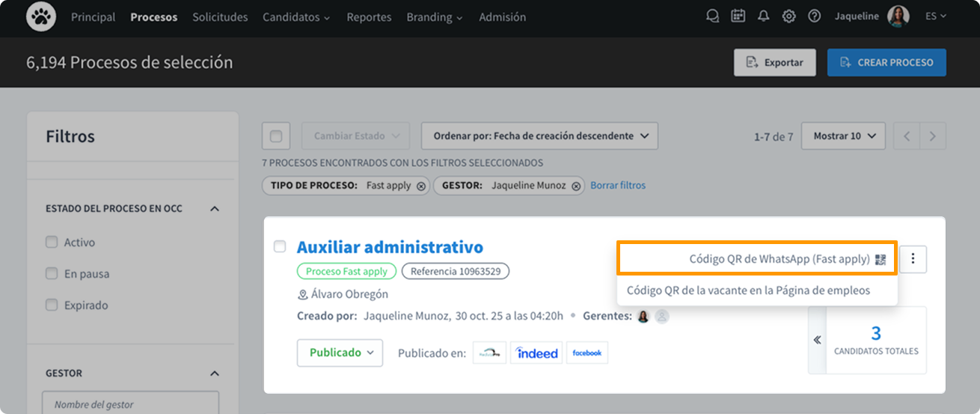Expand the Mostrar 10 page size dropdown
This screenshot has width=980, height=414.
pos(843,136)
